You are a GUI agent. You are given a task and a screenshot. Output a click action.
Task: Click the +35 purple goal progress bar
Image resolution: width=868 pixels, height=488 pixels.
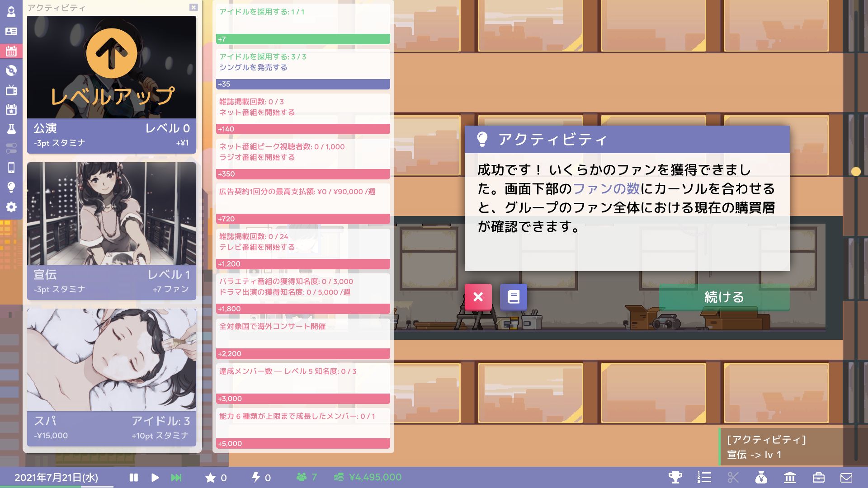(303, 84)
